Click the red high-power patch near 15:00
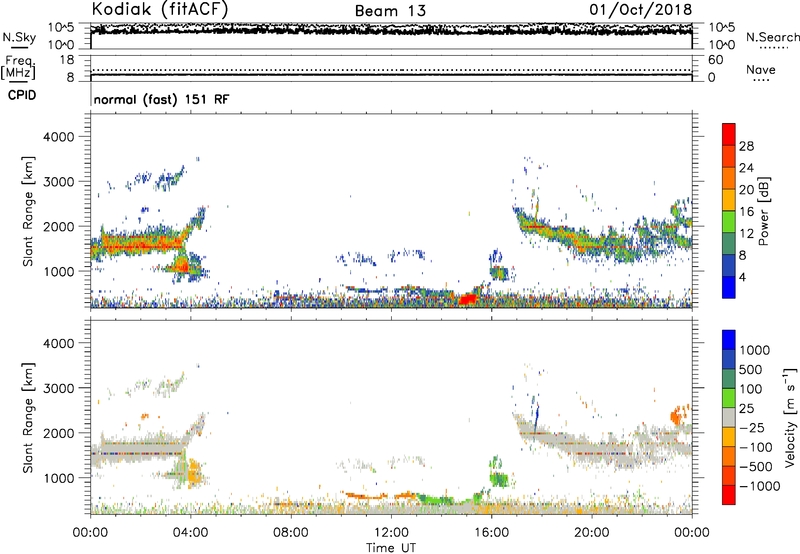800x554 pixels. (x=468, y=299)
